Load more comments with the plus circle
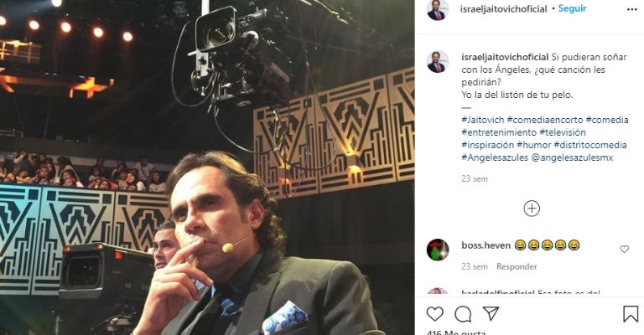The height and width of the screenshot is (335, 644). (x=532, y=209)
